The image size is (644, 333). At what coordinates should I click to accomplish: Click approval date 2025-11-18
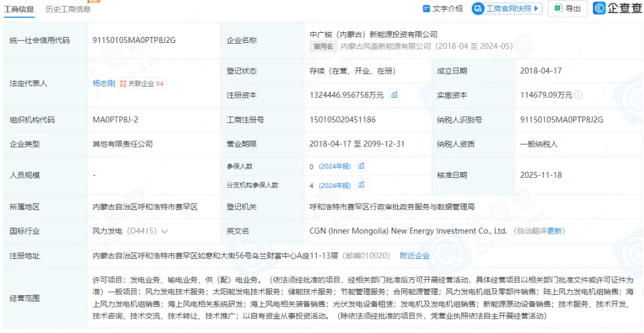point(541,175)
